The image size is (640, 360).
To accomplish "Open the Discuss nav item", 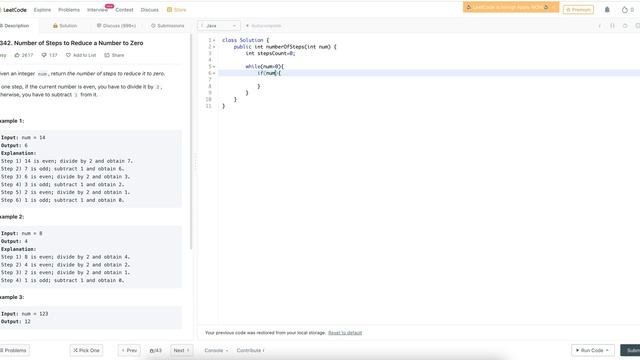I will point(150,10).
